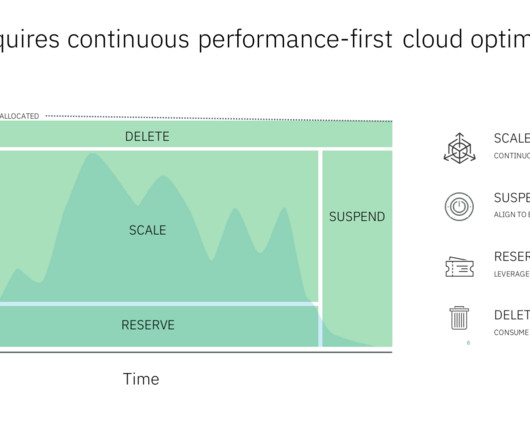This screenshot has width=530, height=442.
Task: Select the DELETE band in the chart
Action: [x=196, y=134]
